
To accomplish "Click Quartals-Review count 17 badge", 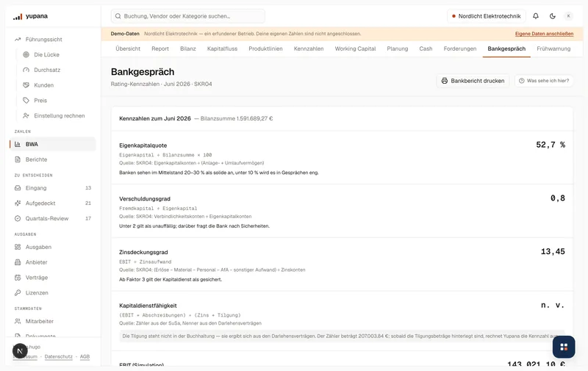I will (88, 218).
